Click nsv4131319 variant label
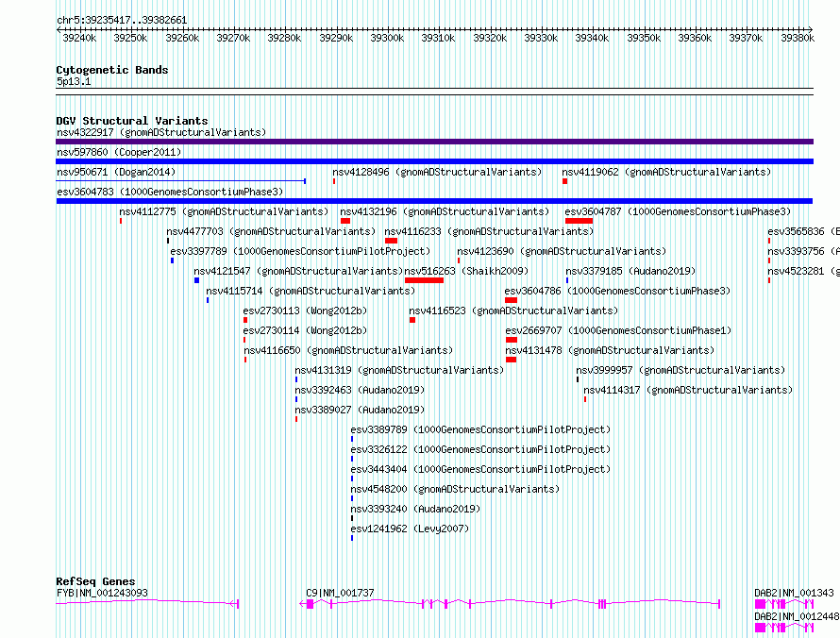Viewport: 840px width, 638px height. pyautogui.click(x=399, y=370)
